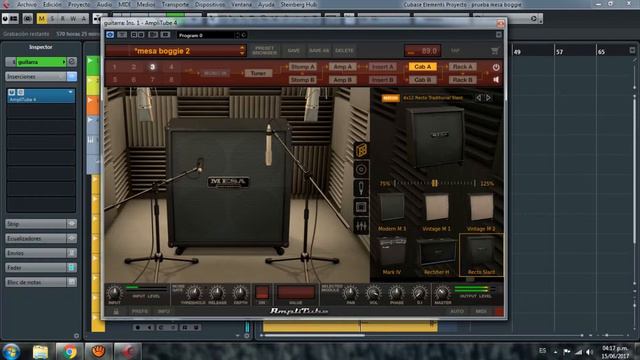
Task: Click the INPUT level knob
Action: (x=114, y=293)
